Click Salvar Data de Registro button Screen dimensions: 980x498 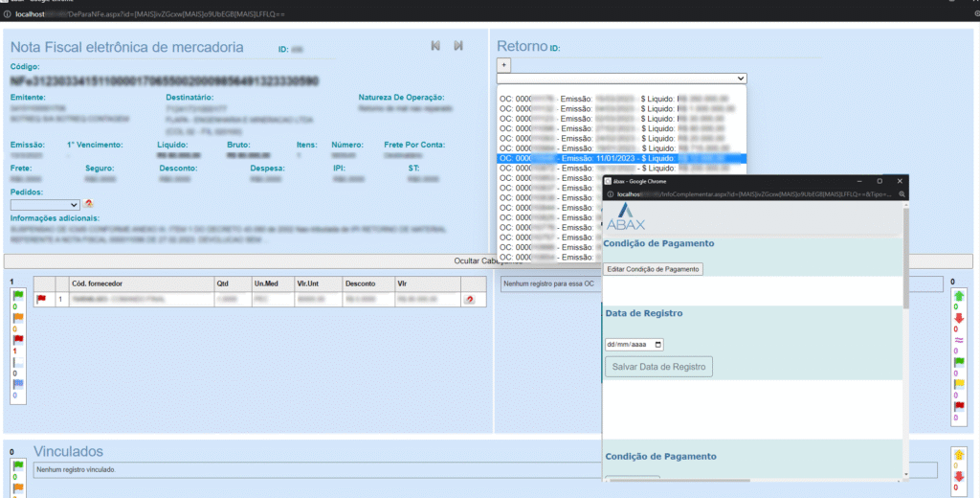pos(658,366)
